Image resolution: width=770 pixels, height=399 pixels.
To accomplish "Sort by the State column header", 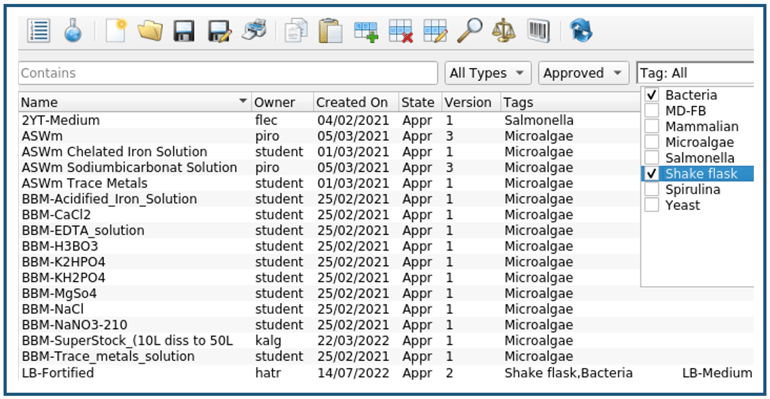I will [x=420, y=102].
